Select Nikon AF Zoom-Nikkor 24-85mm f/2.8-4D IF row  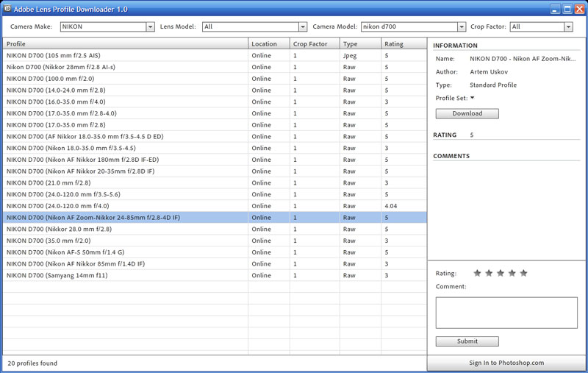[x=215, y=218]
